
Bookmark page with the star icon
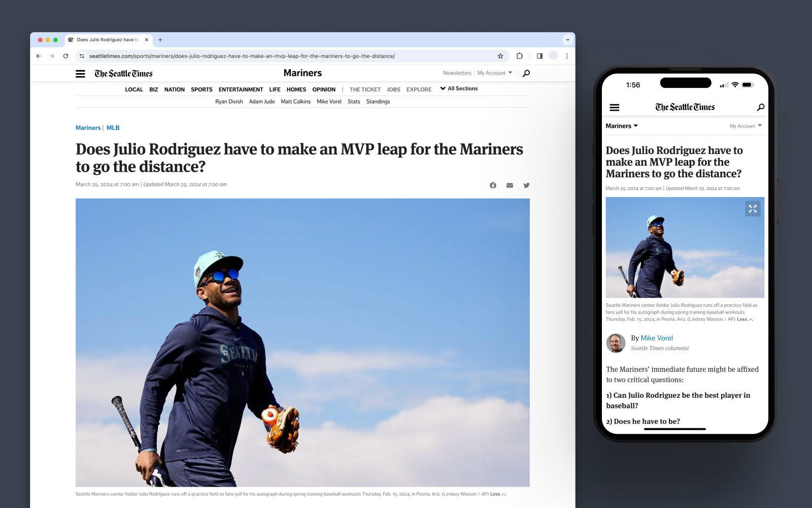point(500,56)
